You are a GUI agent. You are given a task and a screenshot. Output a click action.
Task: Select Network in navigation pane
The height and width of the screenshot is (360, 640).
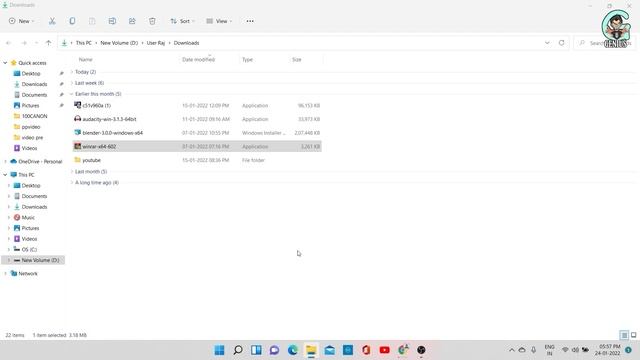pos(28,273)
